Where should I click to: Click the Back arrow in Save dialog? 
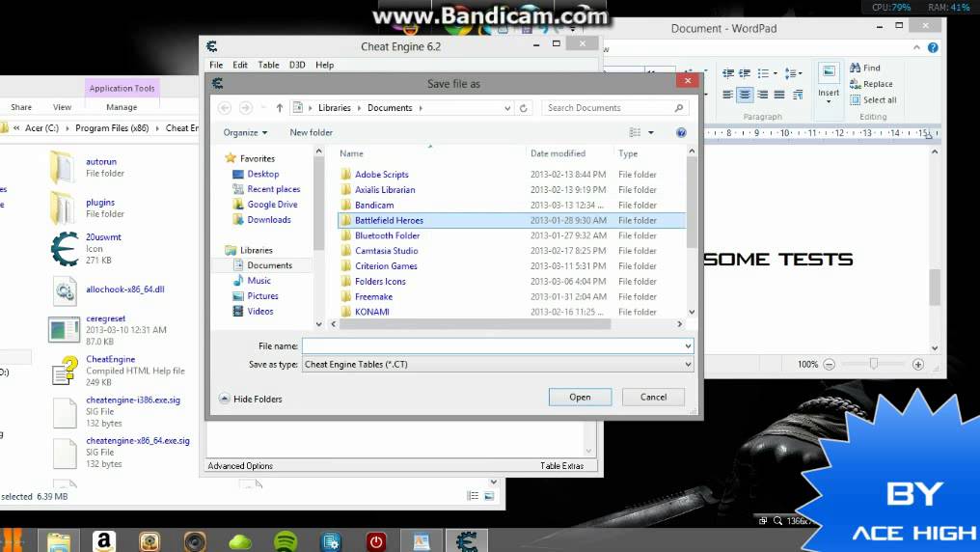click(225, 108)
